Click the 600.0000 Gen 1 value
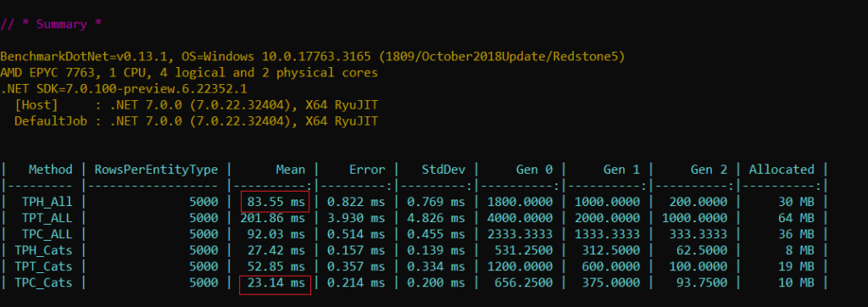The image size is (868, 307). [611, 266]
